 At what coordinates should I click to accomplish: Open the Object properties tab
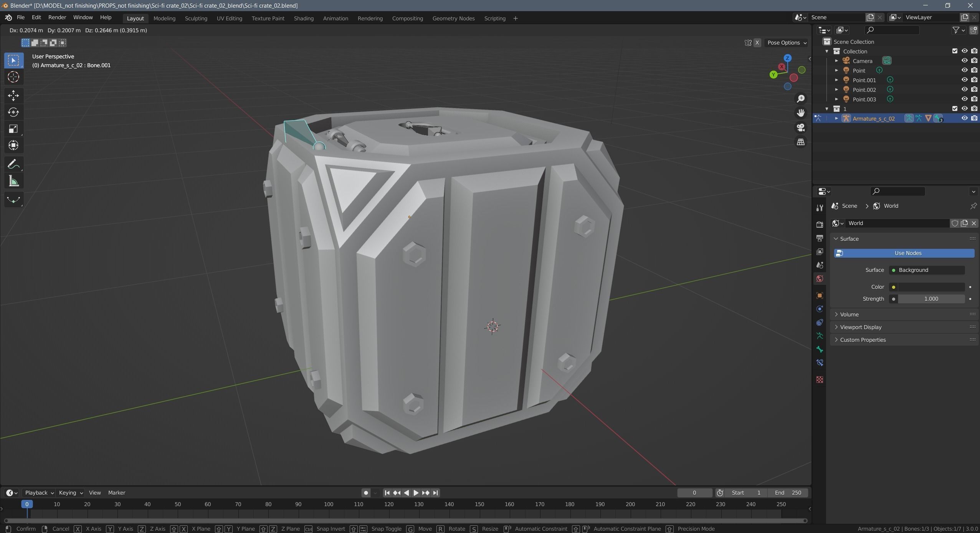pyautogui.click(x=820, y=295)
